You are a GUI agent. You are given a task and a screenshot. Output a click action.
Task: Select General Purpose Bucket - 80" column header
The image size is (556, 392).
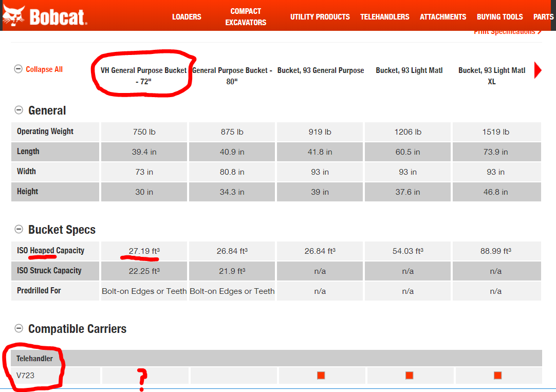(232, 76)
